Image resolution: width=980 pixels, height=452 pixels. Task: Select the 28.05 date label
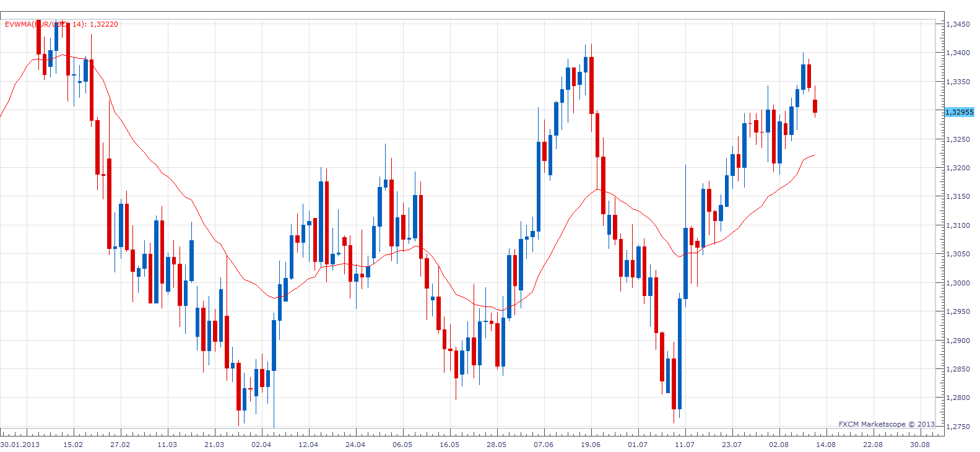pyautogui.click(x=497, y=445)
